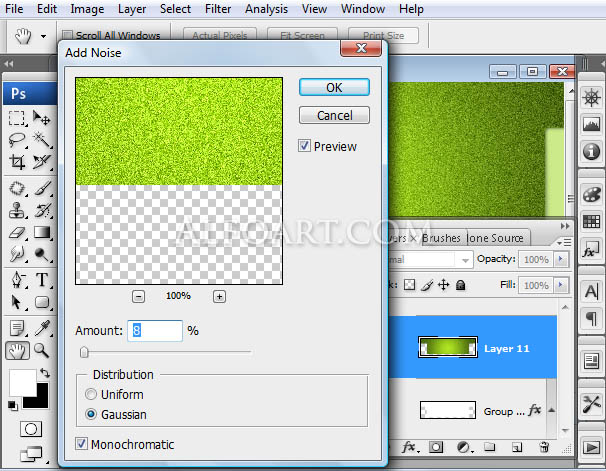Select the Path Selection tool

[x=17, y=302]
